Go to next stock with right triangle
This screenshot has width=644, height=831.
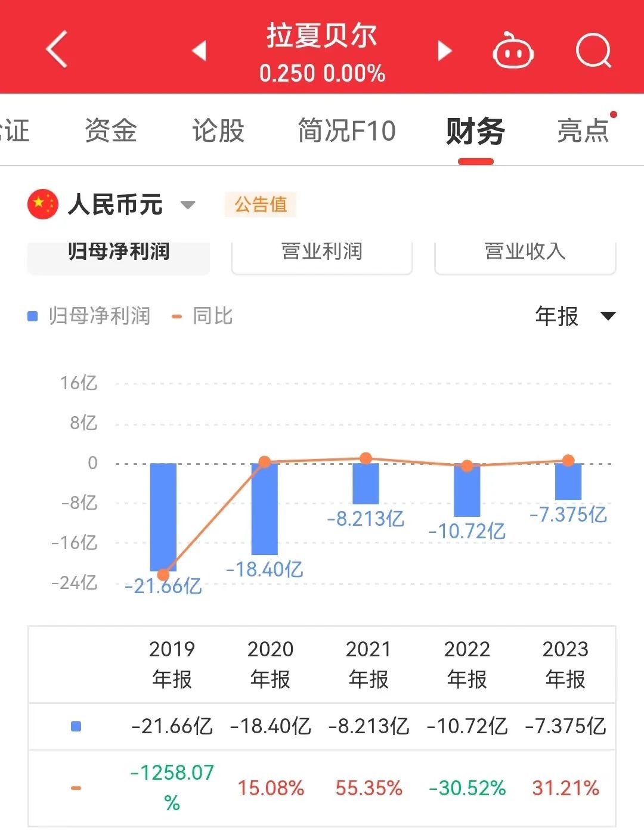click(444, 51)
